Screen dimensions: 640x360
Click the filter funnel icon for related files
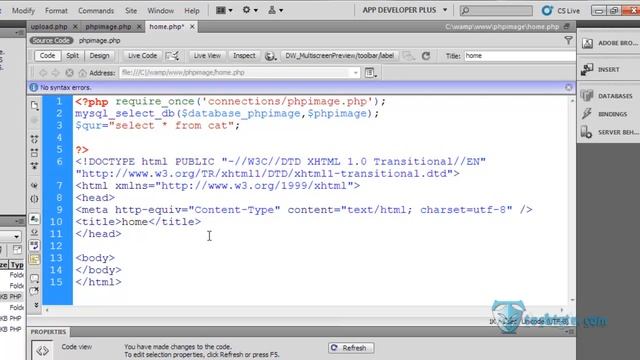568,40
